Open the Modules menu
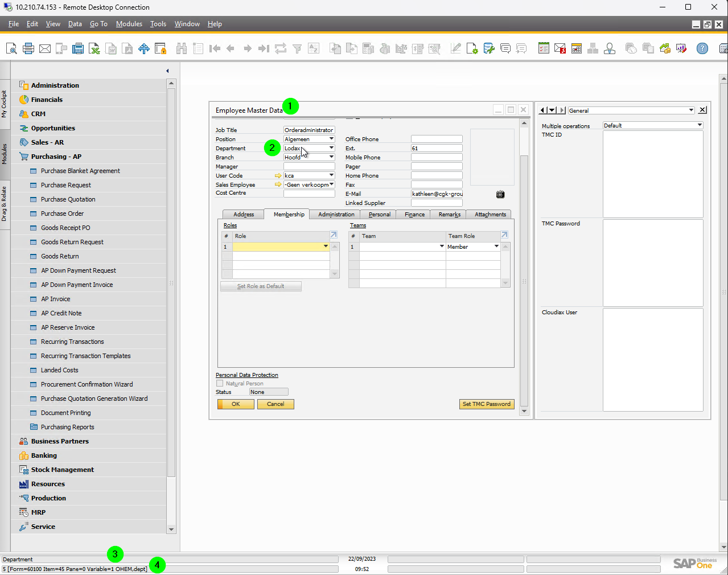This screenshot has width=728, height=575. tap(129, 24)
